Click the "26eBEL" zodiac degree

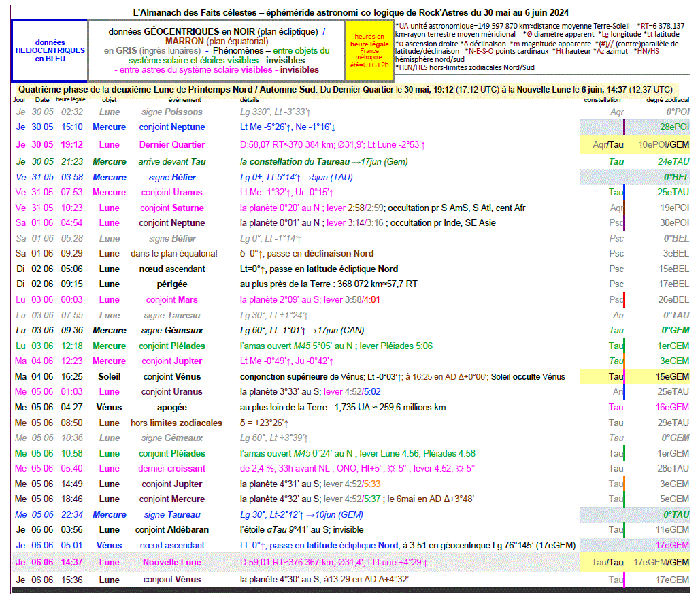click(674, 299)
